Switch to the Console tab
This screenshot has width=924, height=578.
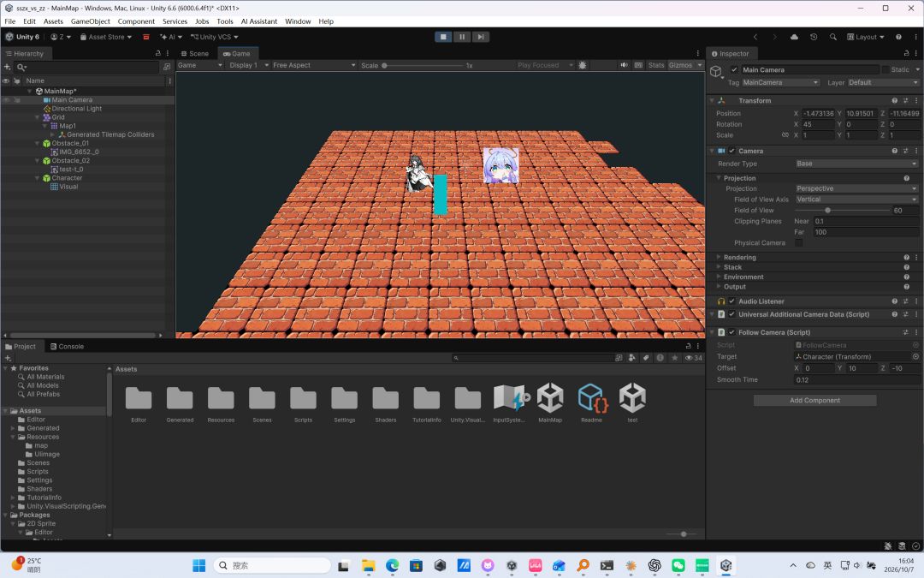67,347
